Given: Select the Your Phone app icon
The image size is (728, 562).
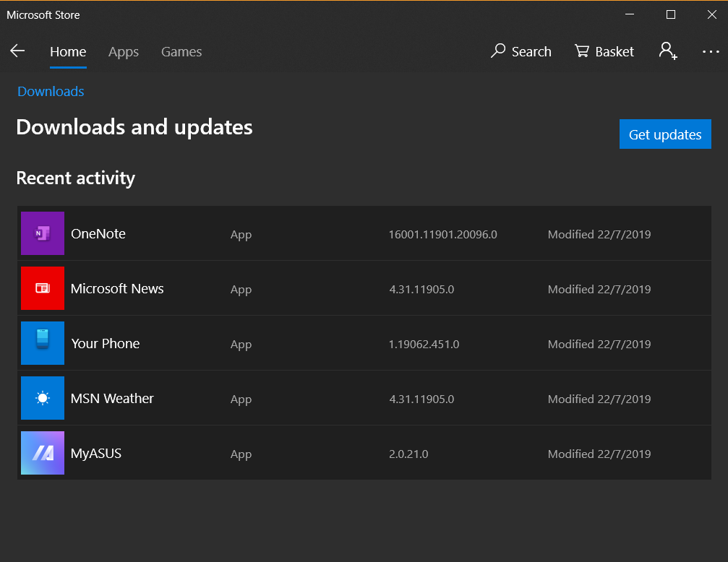Looking at the screenshot, I should 43,343.
